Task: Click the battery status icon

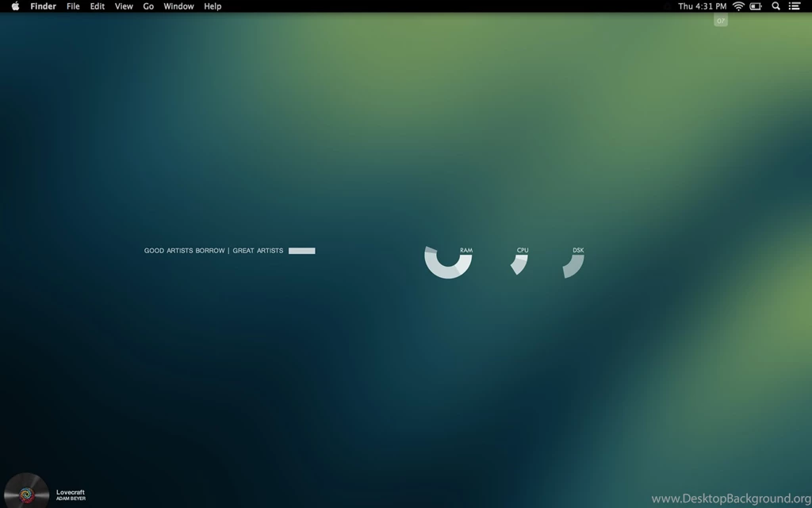Action: [756, 6]
